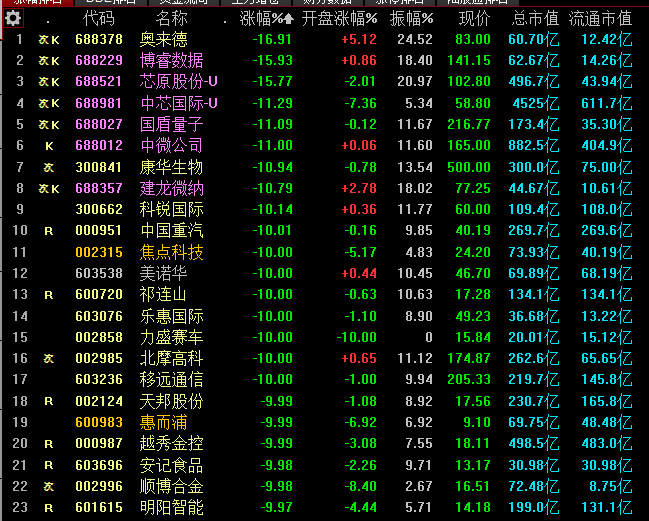Viewport: 649px width, 521px height.
Task: Click stock code 002858
Action: [x=99, y=337]
